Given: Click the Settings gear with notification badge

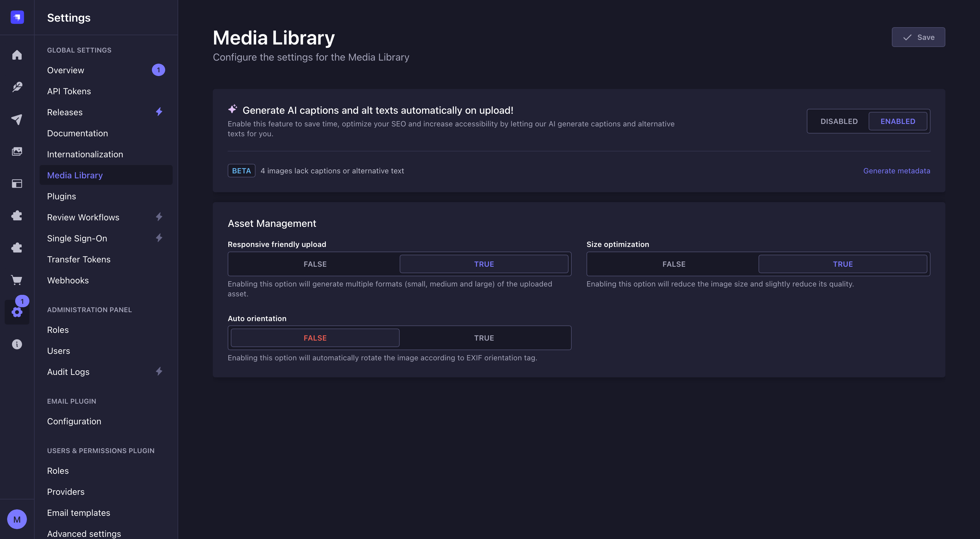Looking at the screenshot, I should click(17, 312).
